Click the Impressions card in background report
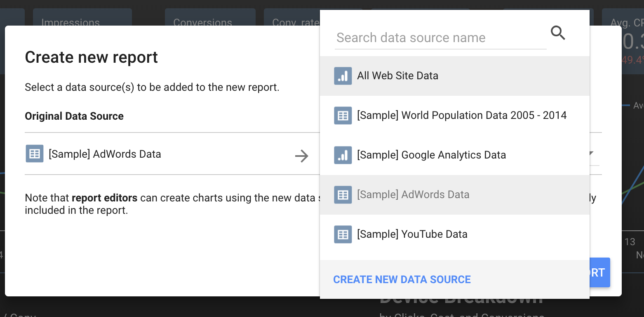 82,17
